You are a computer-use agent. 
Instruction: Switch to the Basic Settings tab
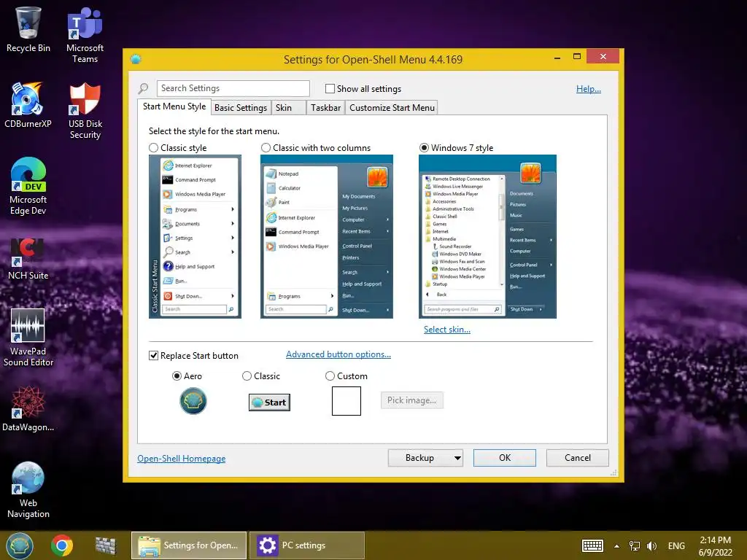click(x=241, y=108)
